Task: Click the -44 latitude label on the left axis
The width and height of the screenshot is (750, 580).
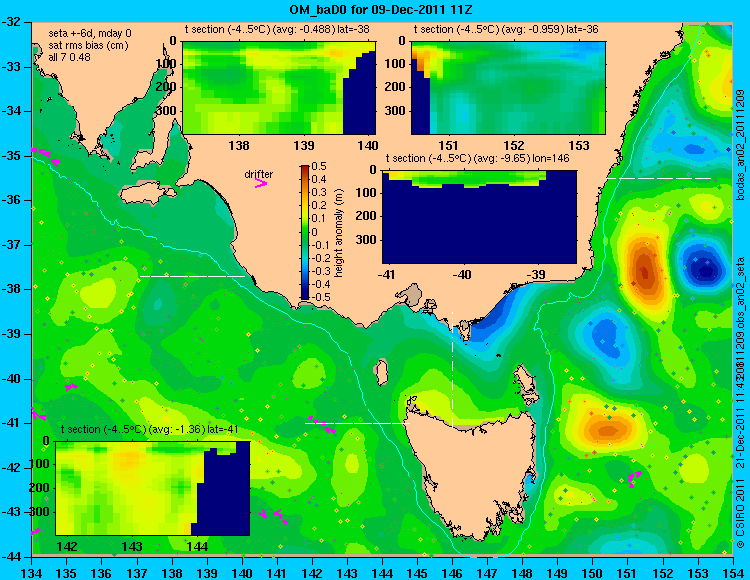Action: [13, 557]
